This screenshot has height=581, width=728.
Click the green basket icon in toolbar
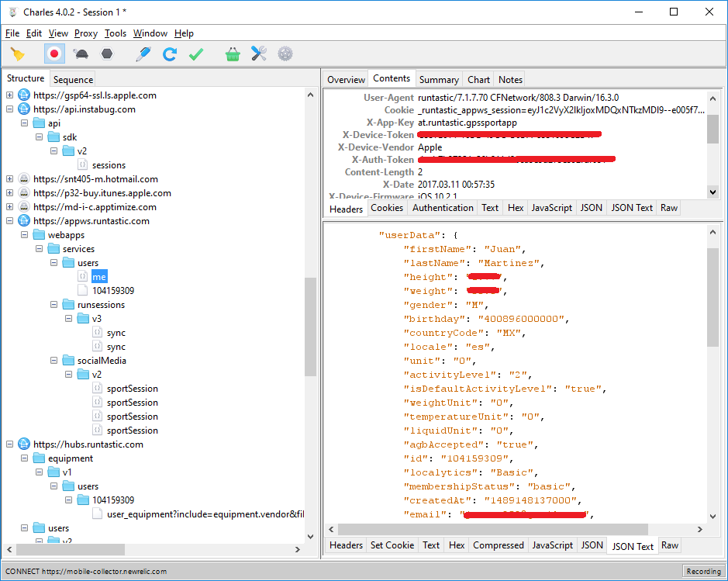pyautogui.click(x=233, y=54)
